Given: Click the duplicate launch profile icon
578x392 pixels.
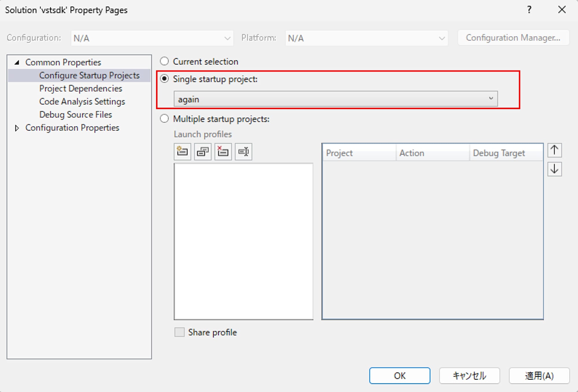Looking at the screenshot, I should coord(203,152).
